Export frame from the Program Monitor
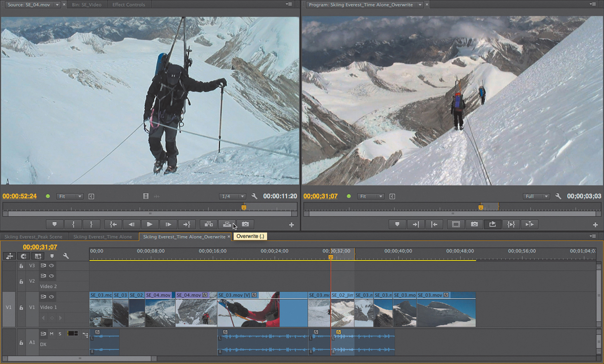This screenshot has width=604, height=364. pyautogui.click(x=474, y=224)
